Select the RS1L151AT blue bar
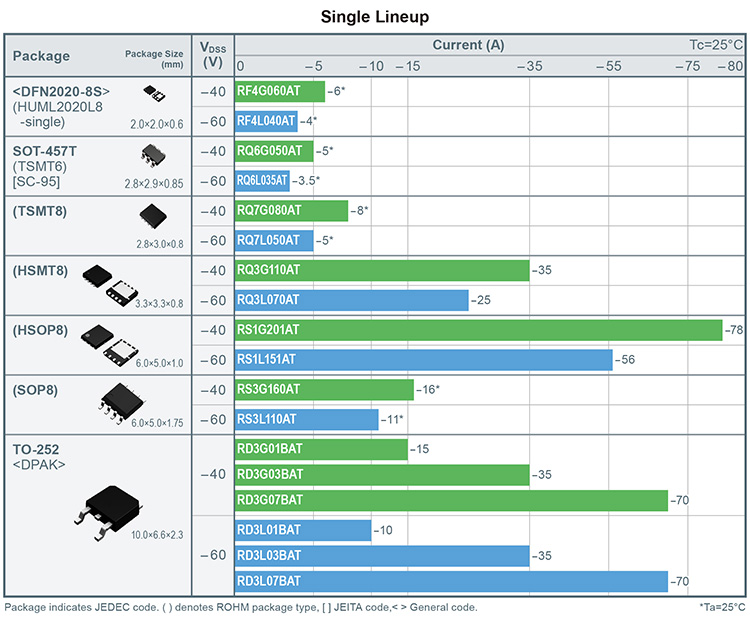Image resolution: width=750 pixels, height=618 pixels. coord(423,360)
